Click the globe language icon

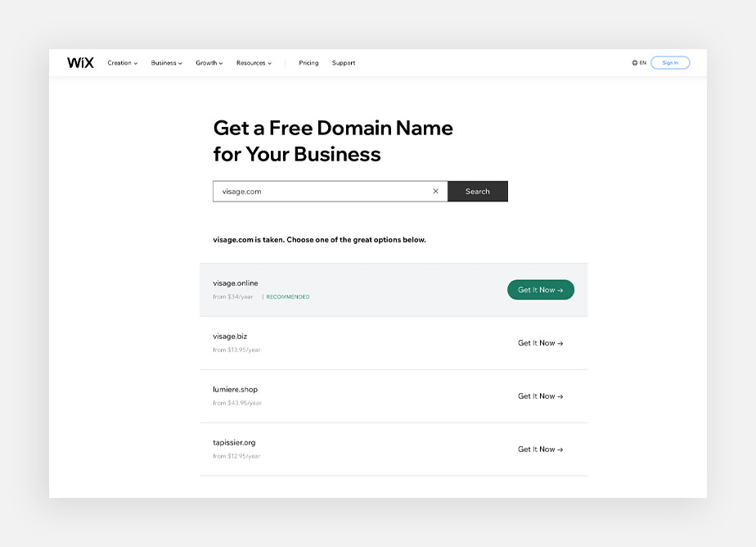pyautogui.click(x=635, y=63)
